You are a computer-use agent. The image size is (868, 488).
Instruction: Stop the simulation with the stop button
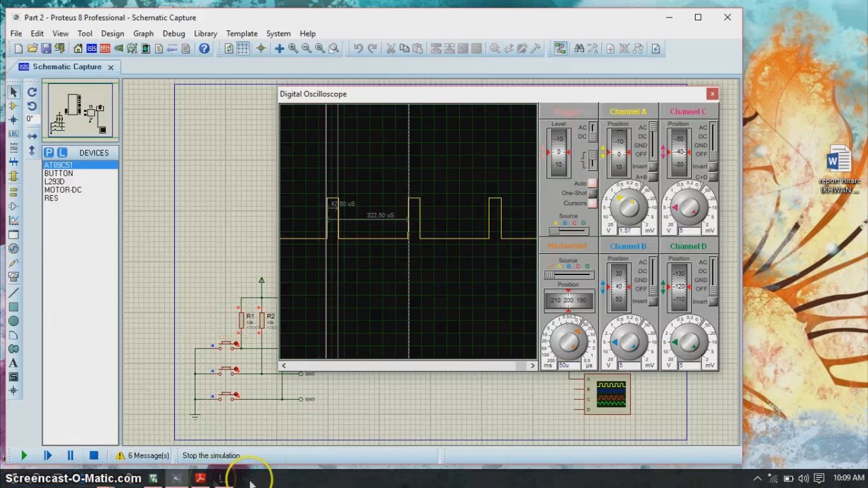(94, 455)
